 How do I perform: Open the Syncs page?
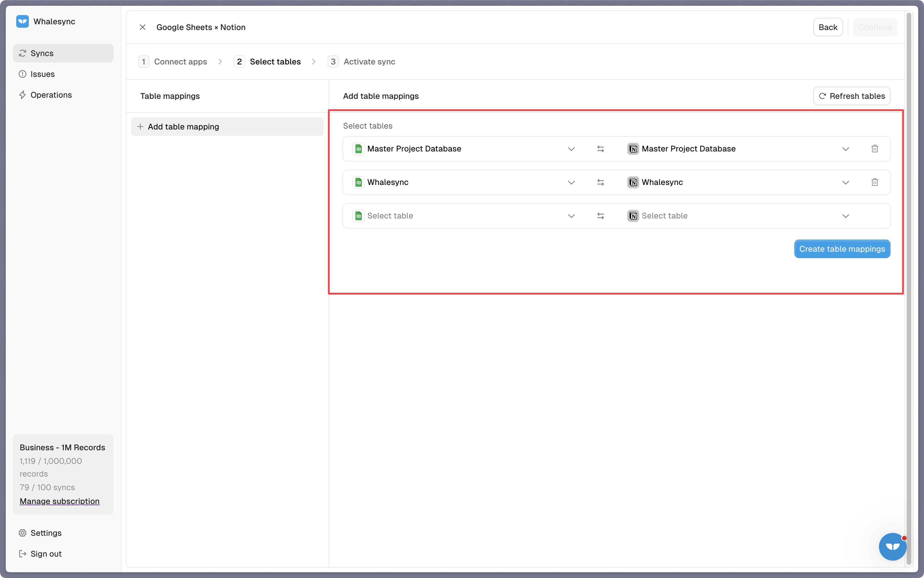point(63,53)
